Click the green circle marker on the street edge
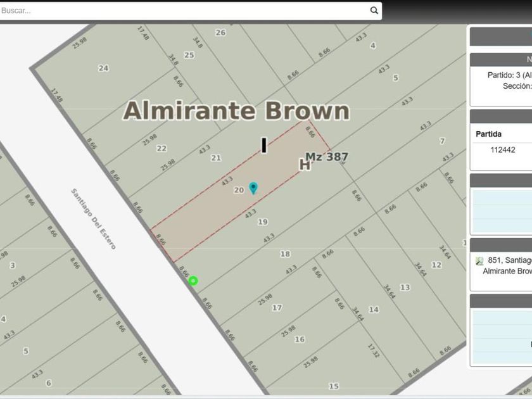The width and height of the screenshot is (532, 399). click(x=193, y=281)
